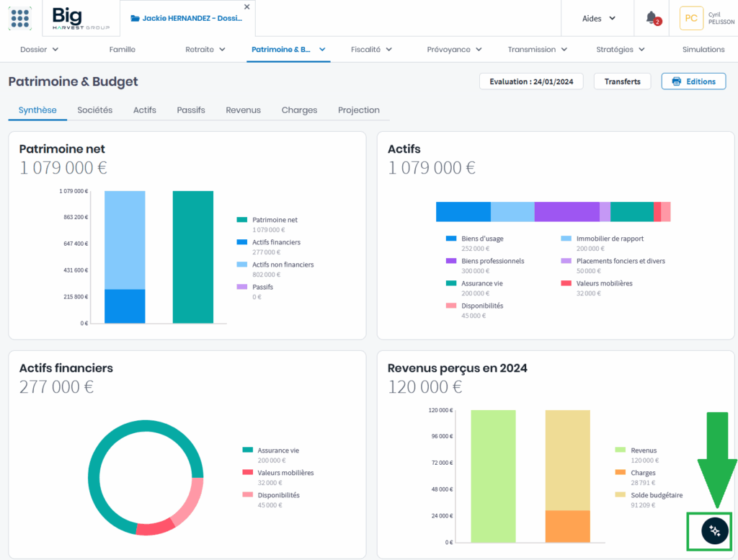Click the PC user avatar

click(x=691, y=19)
